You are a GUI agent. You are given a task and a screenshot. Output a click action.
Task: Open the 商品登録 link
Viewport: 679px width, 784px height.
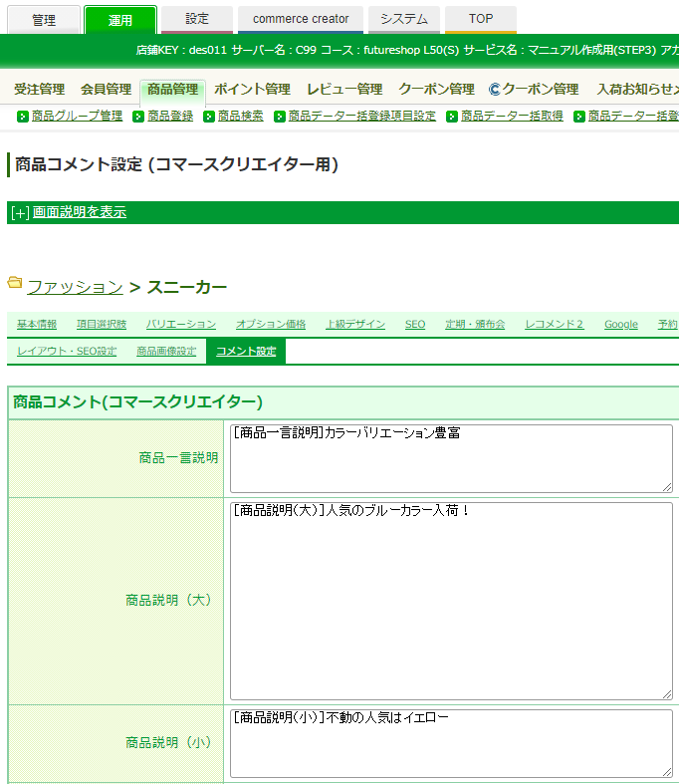170,116
